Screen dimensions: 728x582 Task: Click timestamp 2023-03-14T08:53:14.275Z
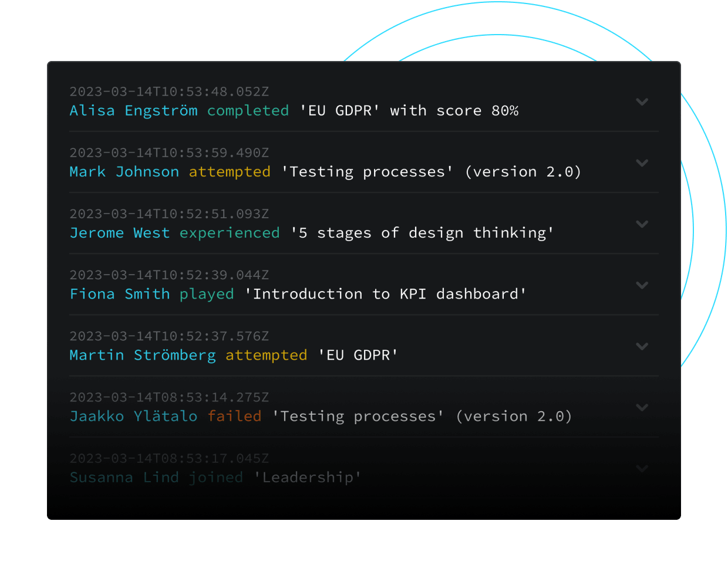169,397
